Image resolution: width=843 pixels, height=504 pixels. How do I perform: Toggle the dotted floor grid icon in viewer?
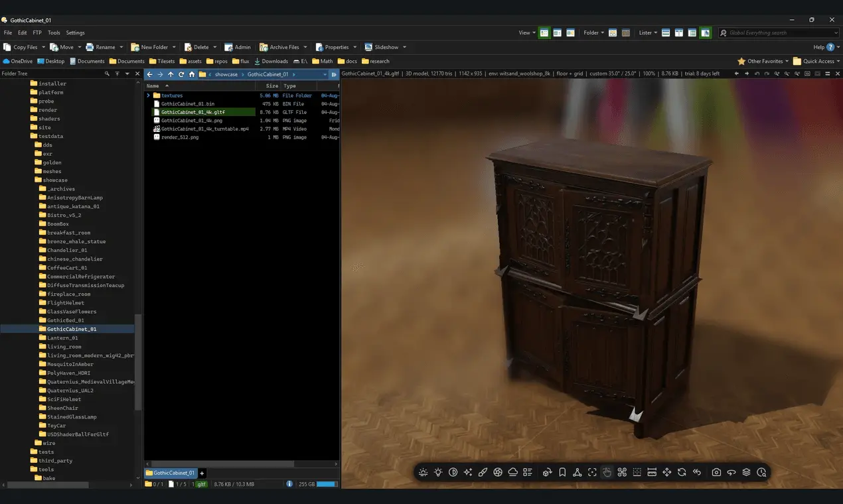pos(637,472)
